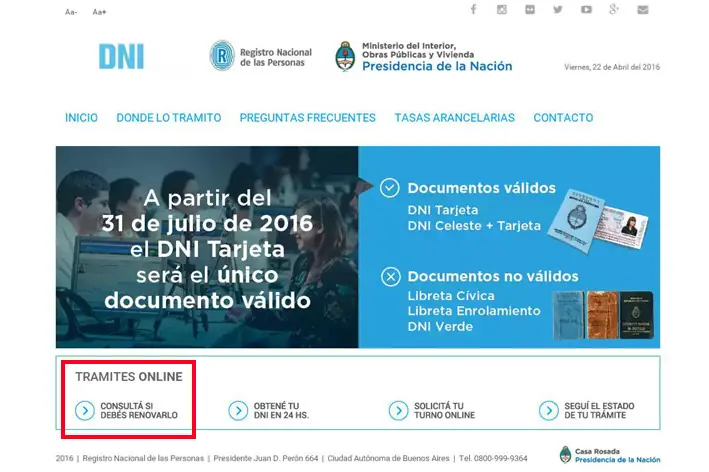The image size is (709, 472).
Task: Click the blue DNI logo
Action: [121, 57]
